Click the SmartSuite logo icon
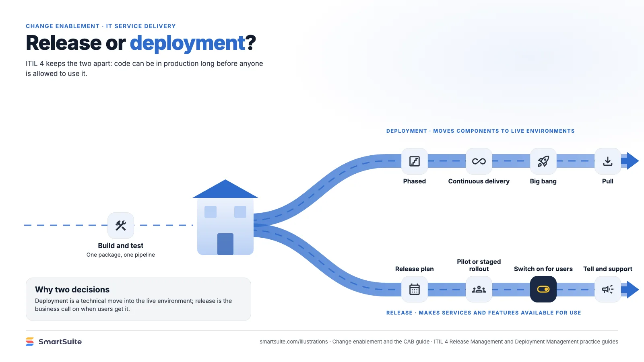 pos(30,341)
